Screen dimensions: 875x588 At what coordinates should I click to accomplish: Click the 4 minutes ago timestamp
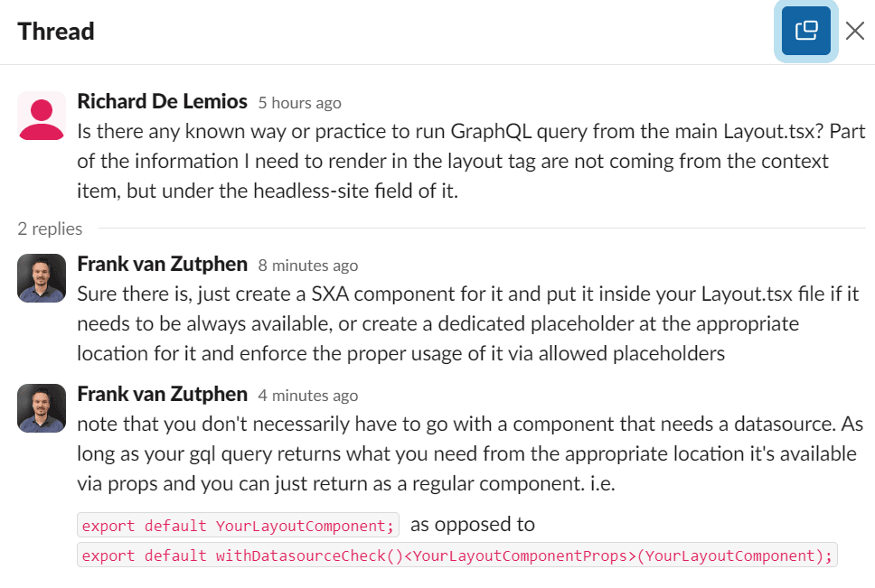click(x=308, y=396)
